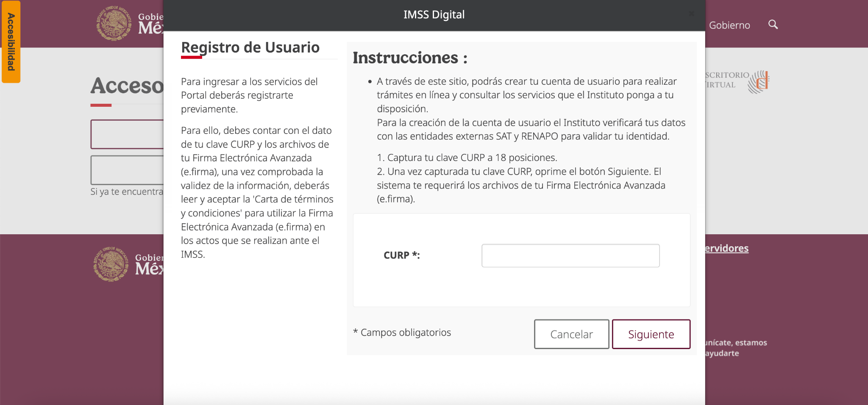
Task: Click the Acceso page heading
Action: [x=127, y=86]
